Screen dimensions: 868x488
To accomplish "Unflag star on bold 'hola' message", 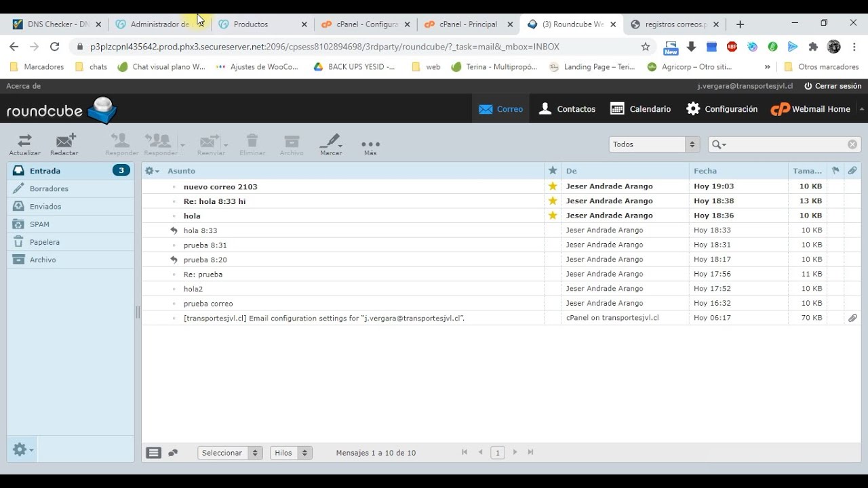I will (x=553, y=216).
